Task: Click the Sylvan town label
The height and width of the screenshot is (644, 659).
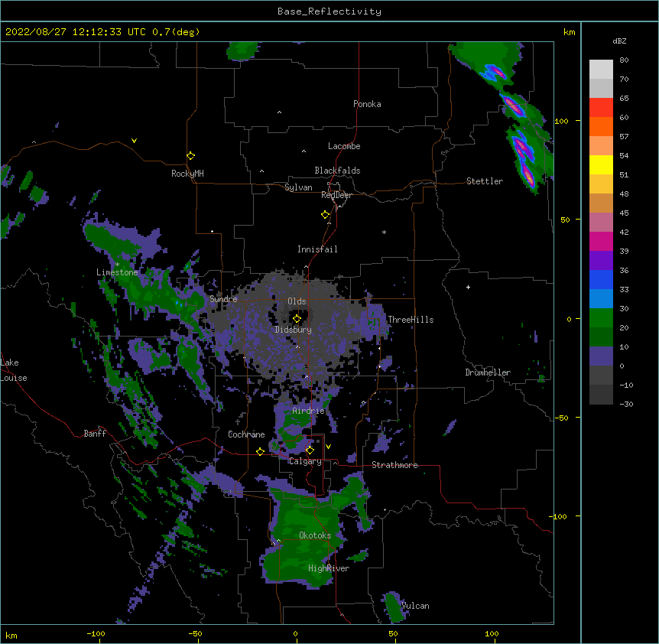Action: click(298, 187)
